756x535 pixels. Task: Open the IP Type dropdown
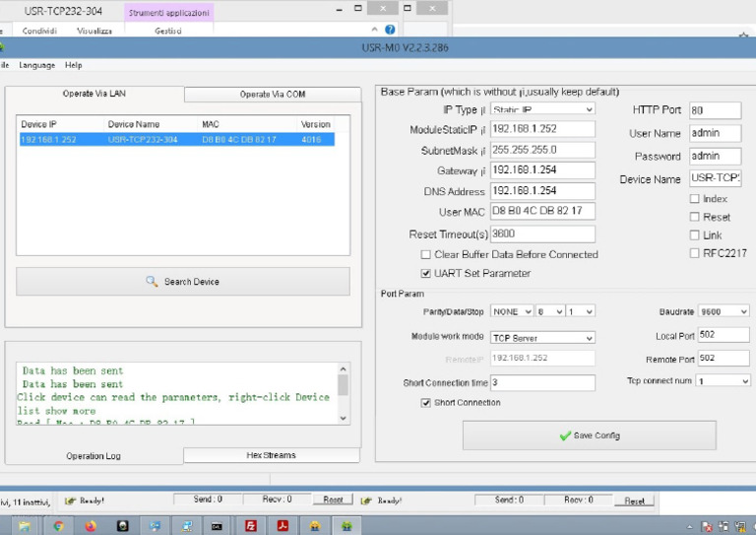543,109
